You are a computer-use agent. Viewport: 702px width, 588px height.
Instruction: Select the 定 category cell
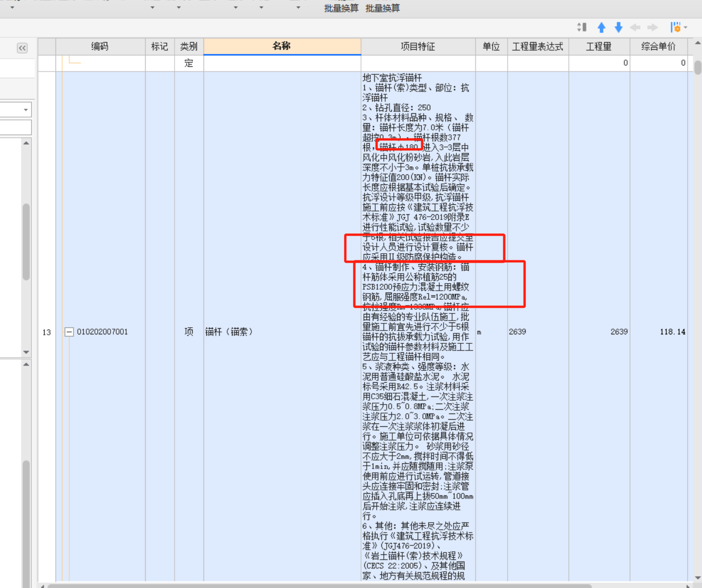pos(189,63)
